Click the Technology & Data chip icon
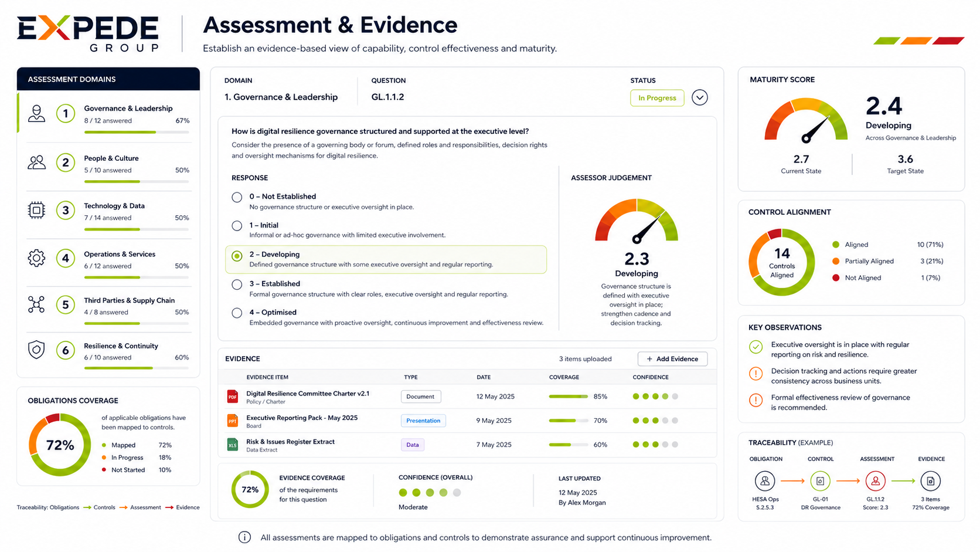The width and height of the screenshot is (980, 552). click(x=36, y=210)
